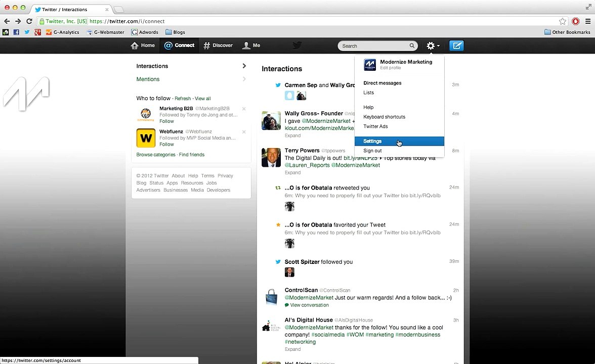This screenshot has width=595, height=364.
Task: Open the Adwords bookmark
Action: tap(145, 32)
